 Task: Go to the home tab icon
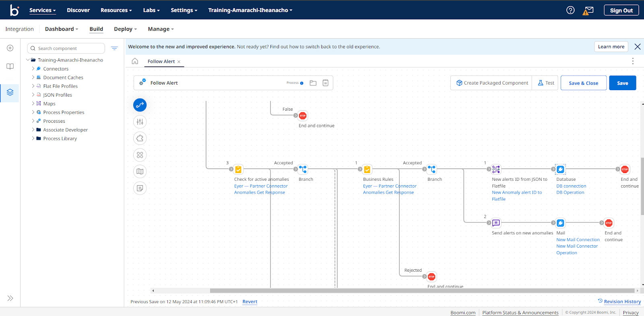coord(135,61)
